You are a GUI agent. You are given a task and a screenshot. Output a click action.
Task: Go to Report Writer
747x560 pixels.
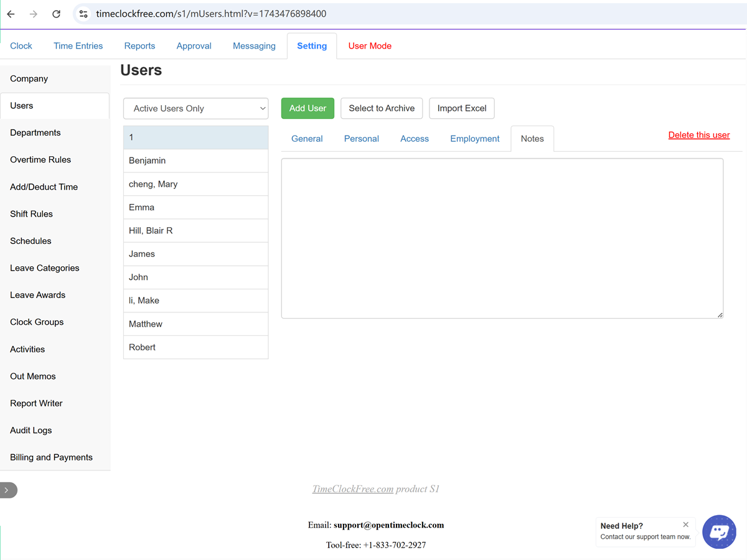(55, 403)
